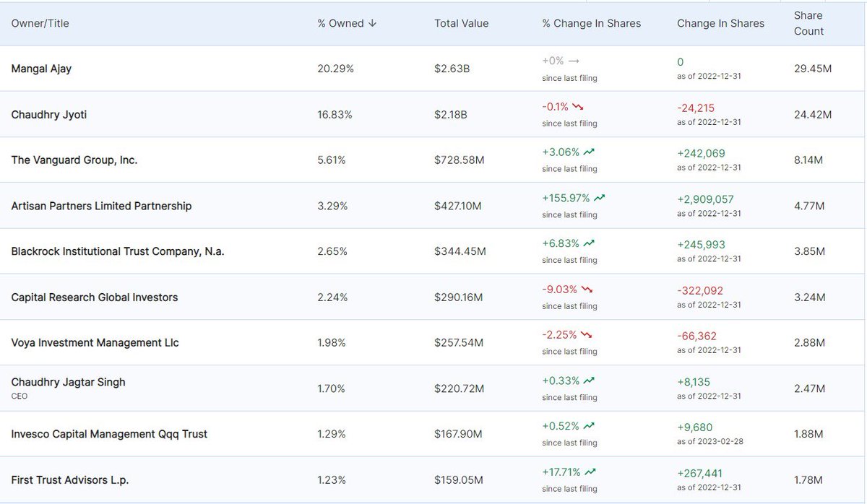
Task: Select the +2,909,057 change in shares value
Action: pos(706,199)
